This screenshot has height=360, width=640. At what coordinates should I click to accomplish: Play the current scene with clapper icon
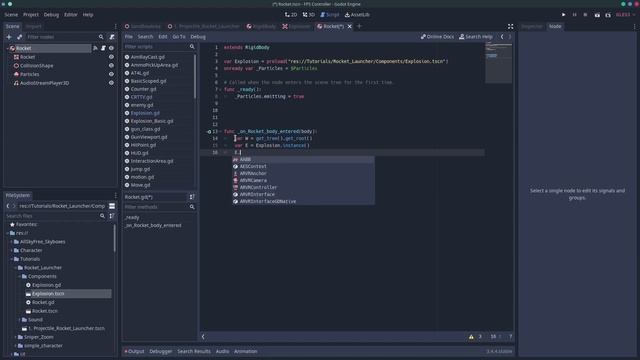597,15
